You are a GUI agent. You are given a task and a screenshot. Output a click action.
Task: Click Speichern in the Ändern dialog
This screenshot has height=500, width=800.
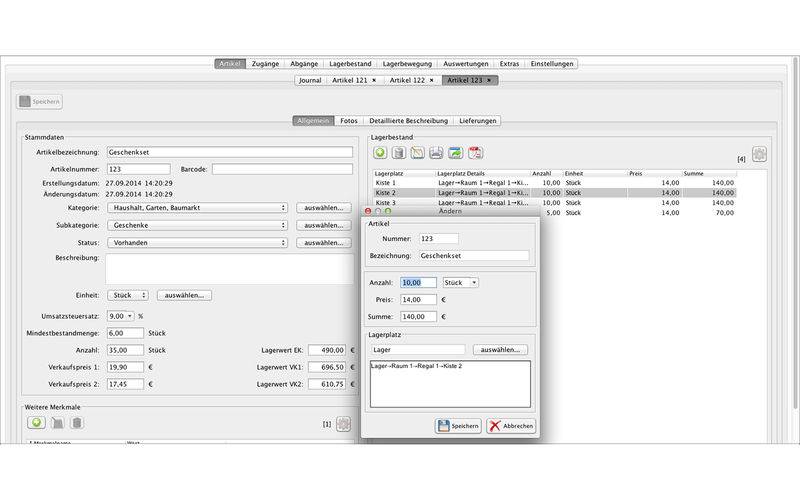point(458,426)
